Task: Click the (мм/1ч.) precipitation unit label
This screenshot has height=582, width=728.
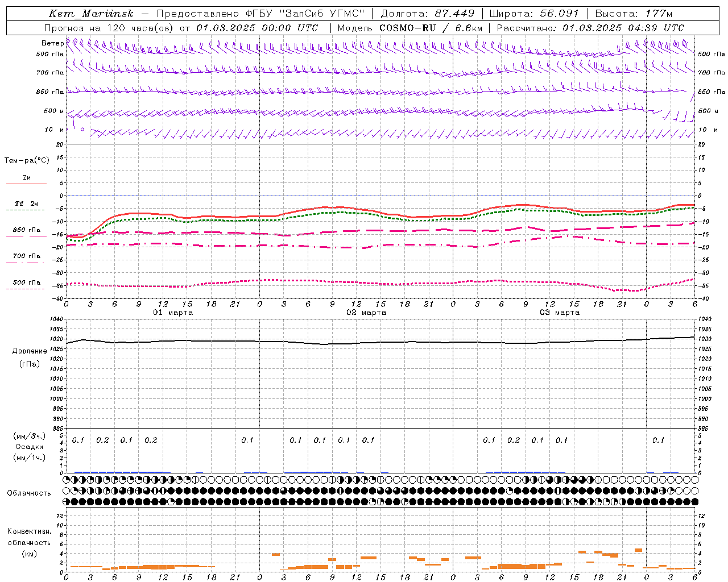Action: (30, 458)
